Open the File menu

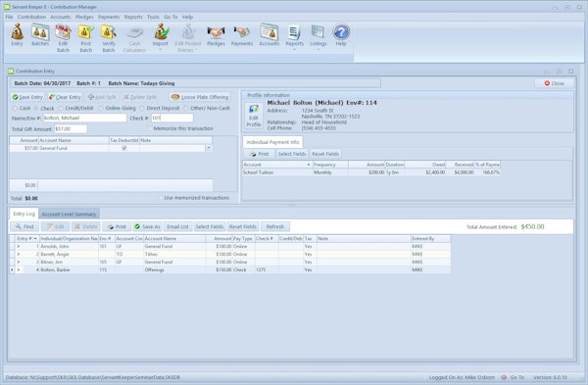(9, 17)
